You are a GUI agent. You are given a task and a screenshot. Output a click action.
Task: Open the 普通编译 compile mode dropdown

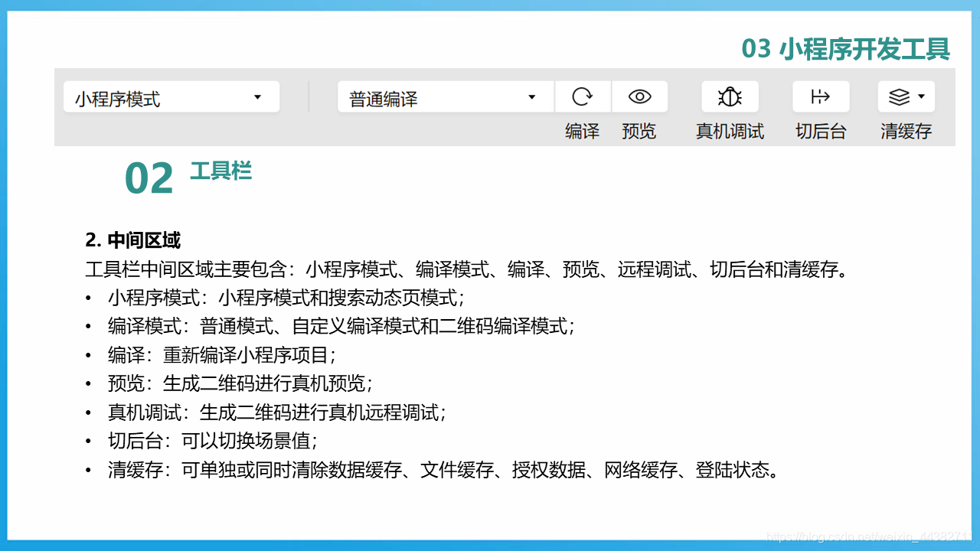coord(446,97)
